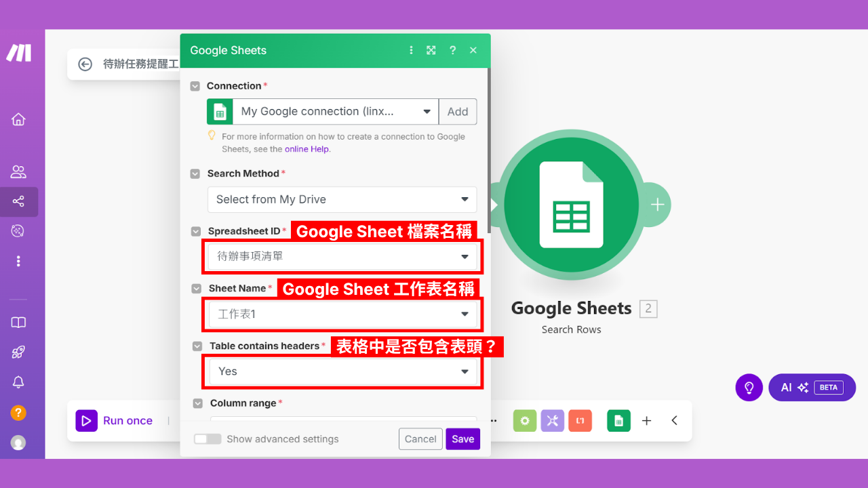Open the Scenarios share icon
Image resolution: width=868 pixels, height=488 pixels.
pyautogui.click(x=18, y=201)
